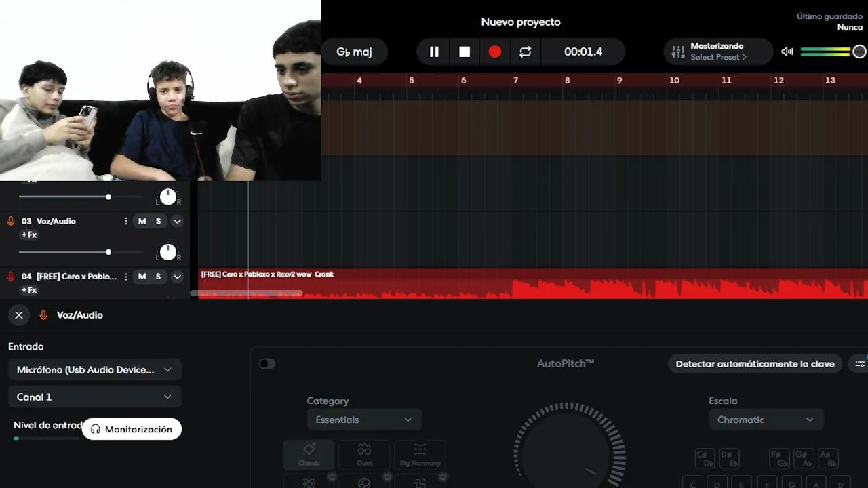Open the Micrófono (Usb Audio Device) input dropdown
The width and height of the screenshot is (868, 488).
95,370
